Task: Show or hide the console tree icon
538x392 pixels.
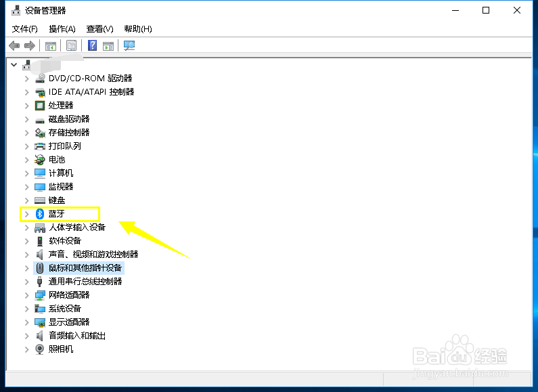Action: point(51,45)
